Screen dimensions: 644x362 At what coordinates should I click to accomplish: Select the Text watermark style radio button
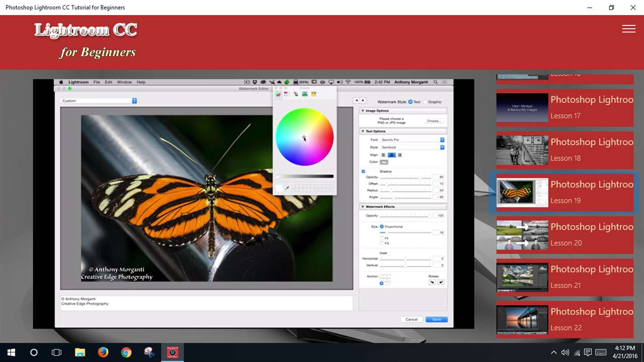tap(411, 102)
